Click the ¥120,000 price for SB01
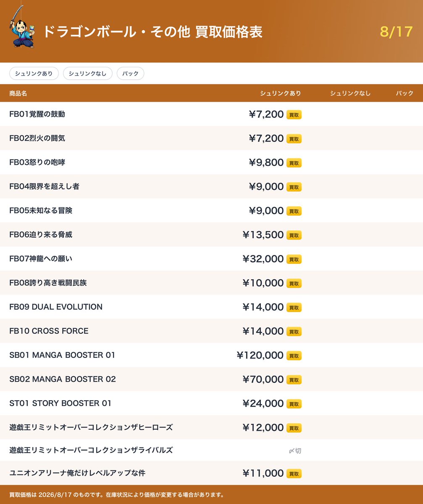 [x=260, y=356]
